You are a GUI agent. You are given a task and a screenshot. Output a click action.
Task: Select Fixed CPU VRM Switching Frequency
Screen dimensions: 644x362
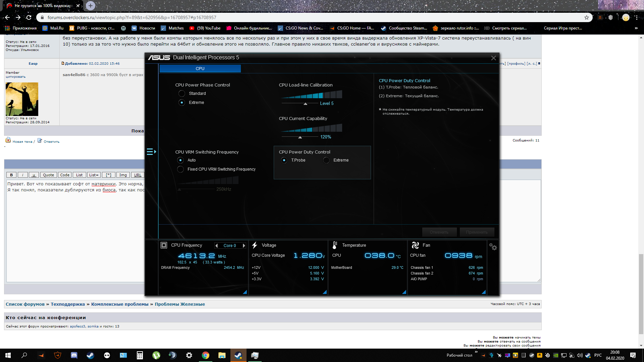coord(180,169)
